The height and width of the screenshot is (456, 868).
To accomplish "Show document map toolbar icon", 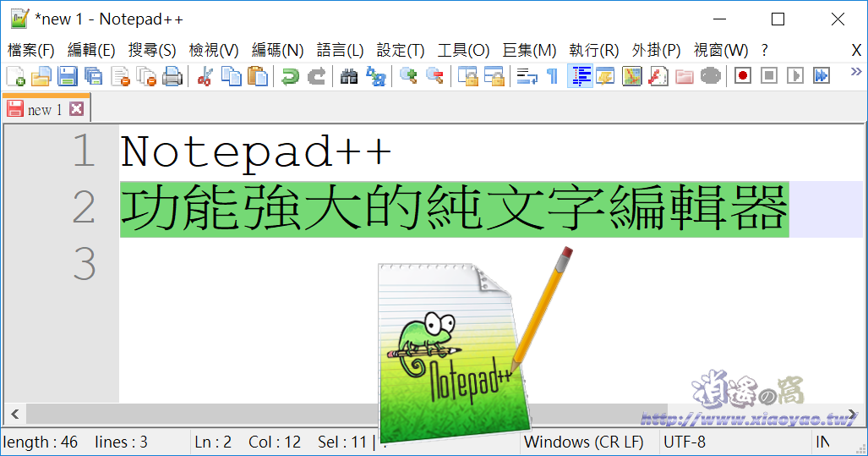I will click(631, 76).
